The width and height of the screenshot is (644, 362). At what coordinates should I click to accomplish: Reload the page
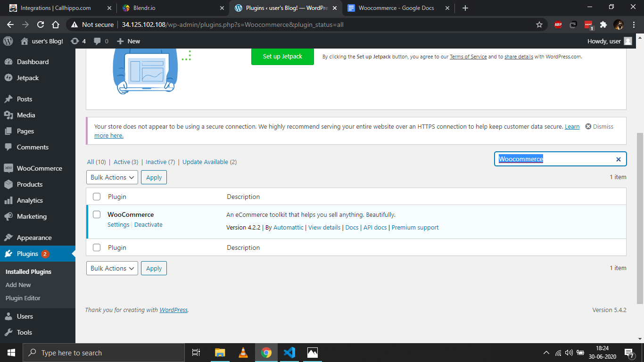click(41, 25)
